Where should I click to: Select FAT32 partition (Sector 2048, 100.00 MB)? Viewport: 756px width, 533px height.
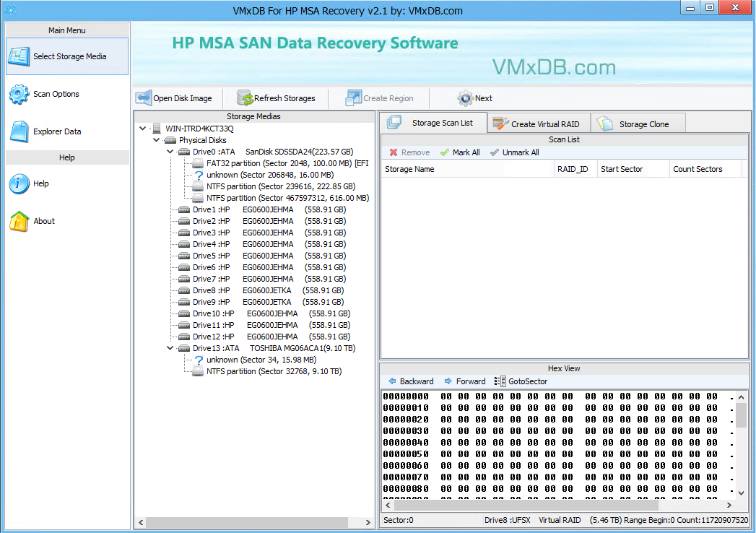tap(287, 163)
